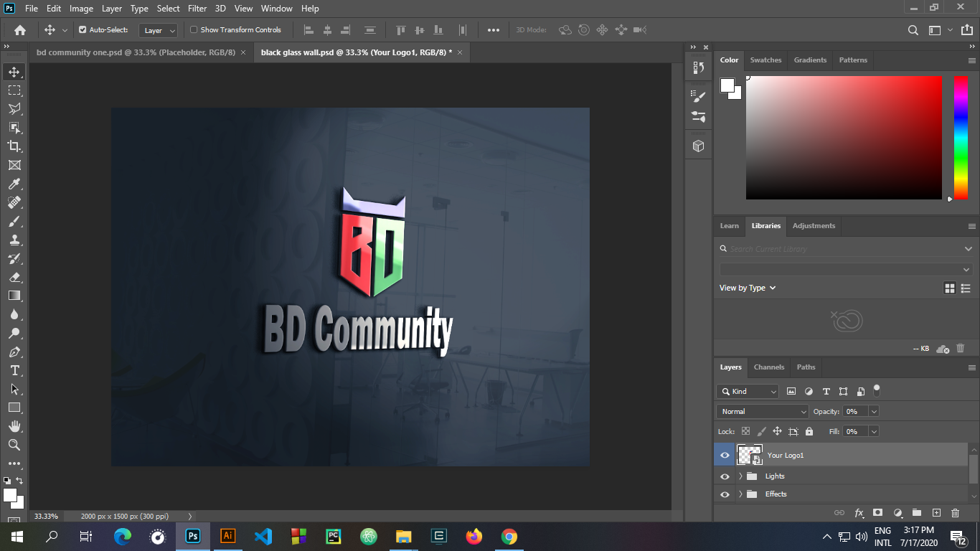Open the View by Type dropdown

748,288
